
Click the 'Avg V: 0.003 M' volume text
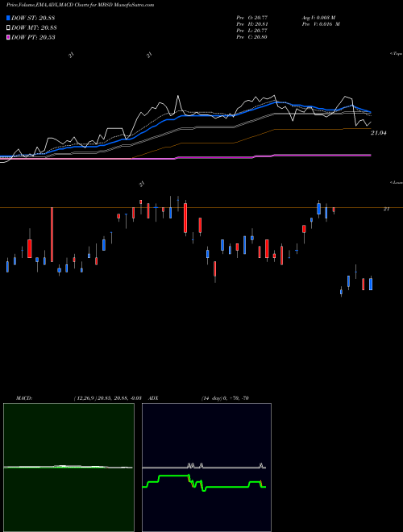tap(318, 17)
